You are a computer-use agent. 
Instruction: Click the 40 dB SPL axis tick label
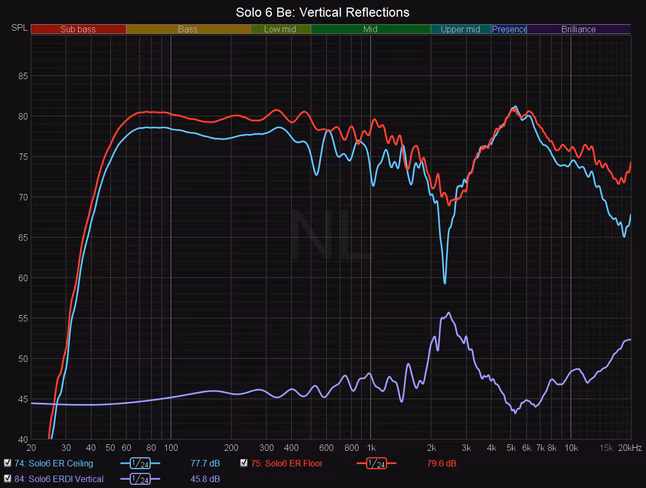pyautogui.click(x=23, y=439)
